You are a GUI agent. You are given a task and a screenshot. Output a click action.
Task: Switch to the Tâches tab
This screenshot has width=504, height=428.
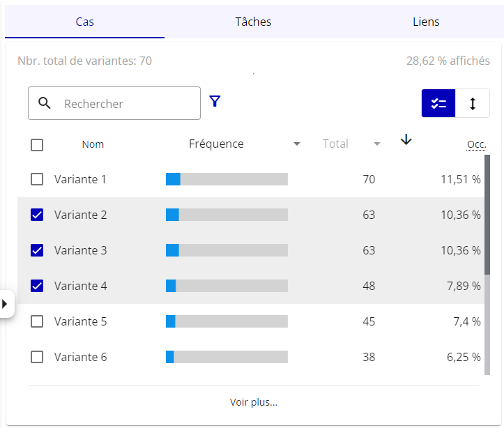(253, 22)
